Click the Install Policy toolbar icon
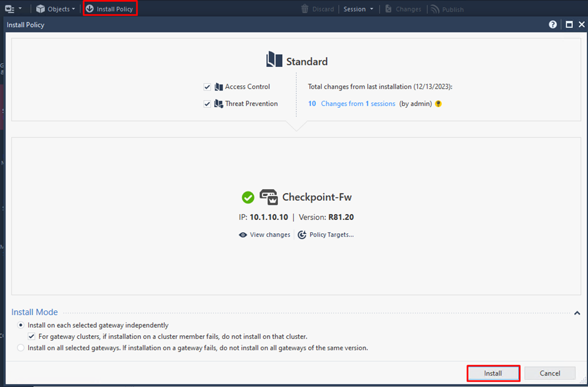Screen dimensions: 588x387 (90, 9)
